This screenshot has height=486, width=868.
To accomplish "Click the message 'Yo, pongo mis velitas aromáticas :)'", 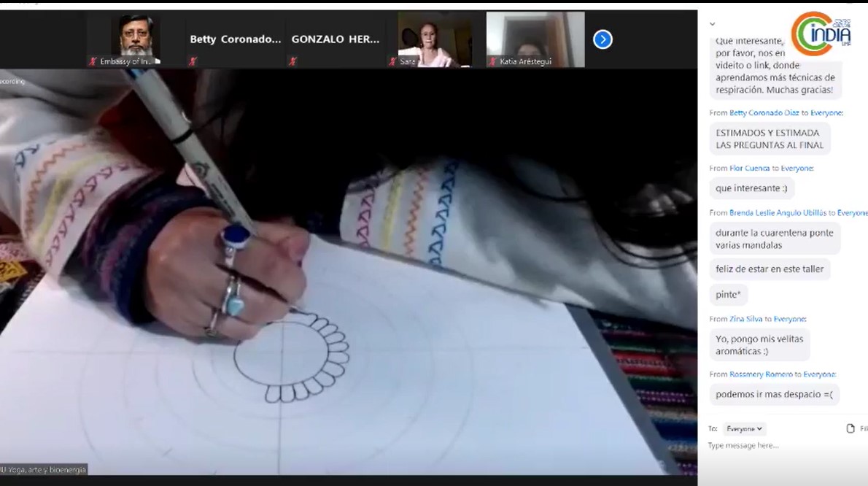I will (759, 345).
